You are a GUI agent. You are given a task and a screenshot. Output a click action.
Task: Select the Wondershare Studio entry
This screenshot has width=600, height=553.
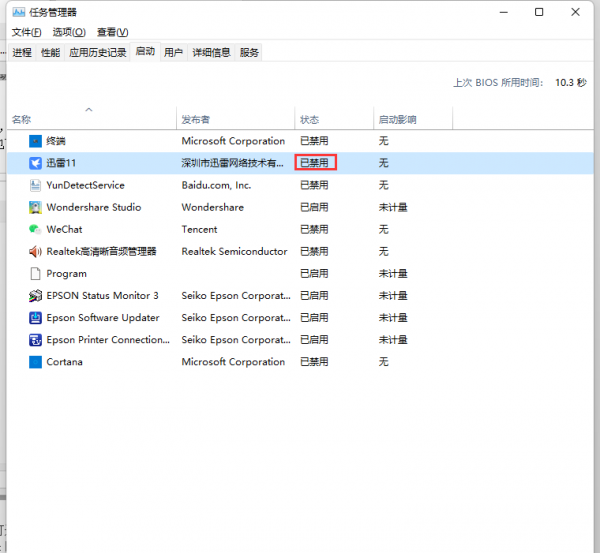pyautogui.click(x=94, y=207)
